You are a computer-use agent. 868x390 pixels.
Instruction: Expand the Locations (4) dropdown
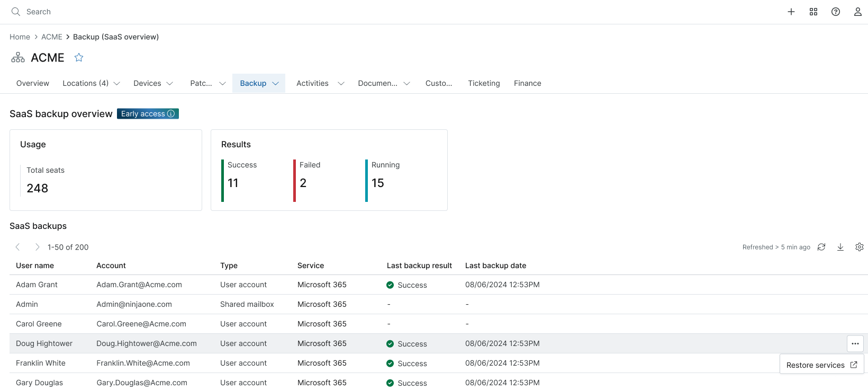click(x=117, y=84)
